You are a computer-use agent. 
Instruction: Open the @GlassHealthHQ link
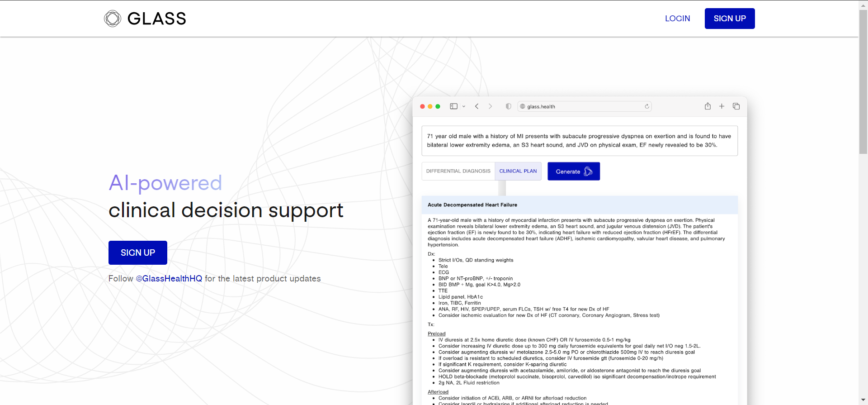[x=169, y=279]
